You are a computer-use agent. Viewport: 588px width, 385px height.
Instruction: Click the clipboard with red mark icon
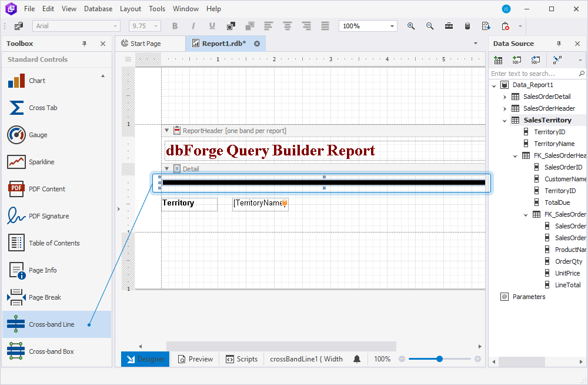[505, 26]
